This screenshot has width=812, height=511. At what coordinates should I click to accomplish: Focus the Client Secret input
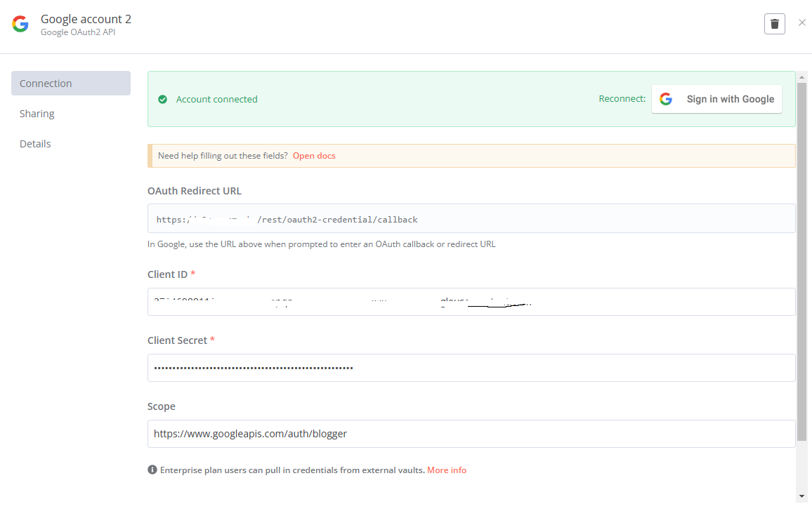[471, 368]
